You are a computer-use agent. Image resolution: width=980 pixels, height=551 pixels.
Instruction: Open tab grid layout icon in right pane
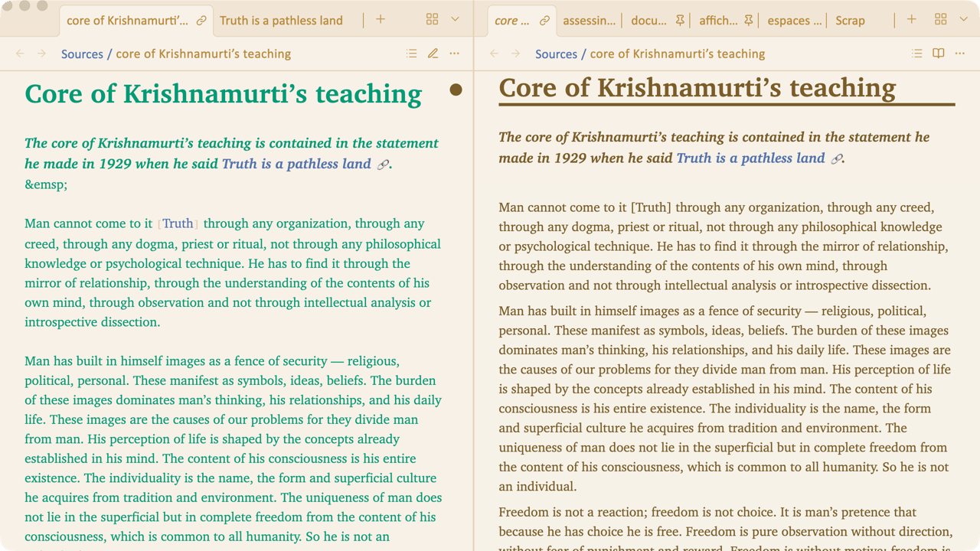pos(941,19)
